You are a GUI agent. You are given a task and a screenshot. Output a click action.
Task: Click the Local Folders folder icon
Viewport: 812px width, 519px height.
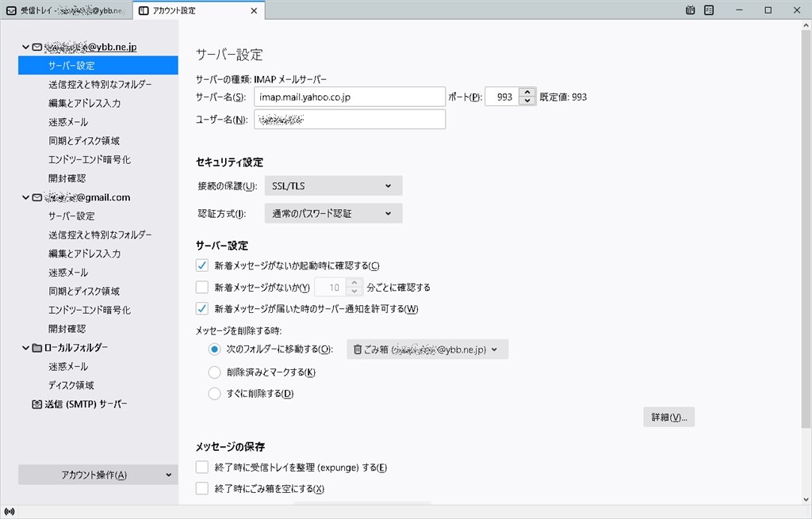(36, 348)
